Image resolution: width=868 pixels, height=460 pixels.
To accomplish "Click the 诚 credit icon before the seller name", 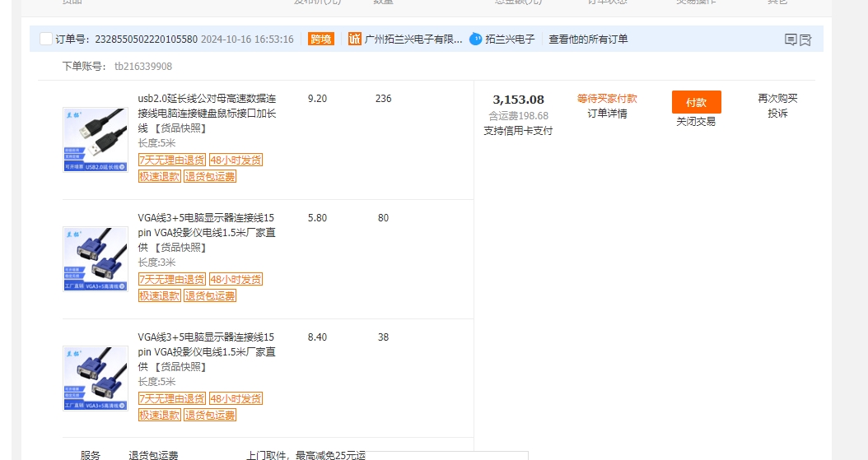I will click(x=355, y=39).
